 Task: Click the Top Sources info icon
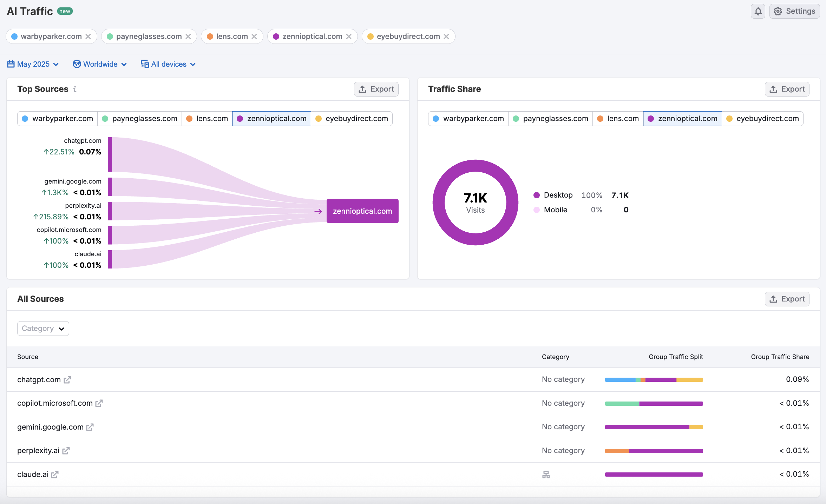point(75,89)
